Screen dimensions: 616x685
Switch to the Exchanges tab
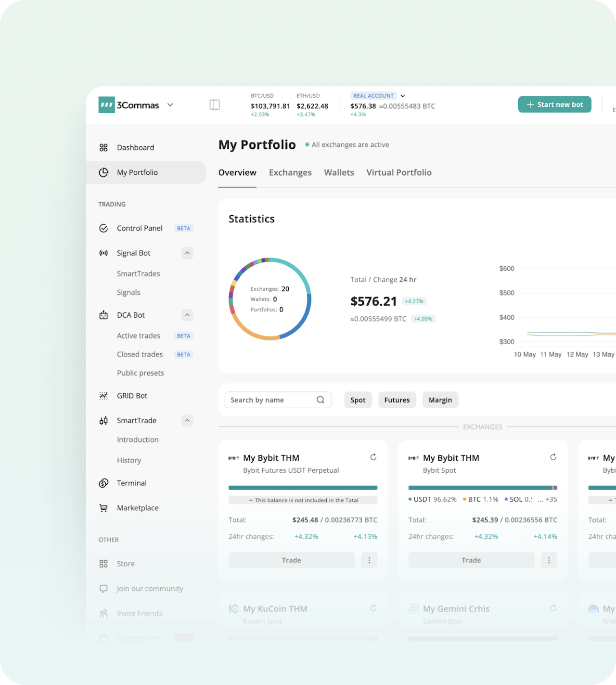pyautogui.click(x=290, y=172)
